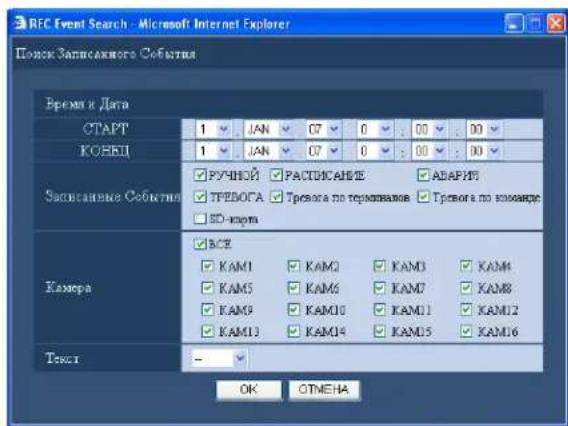Toggle the ВСЕ cameras checkbox
The image size is (568, 426).
click(200, 244)
